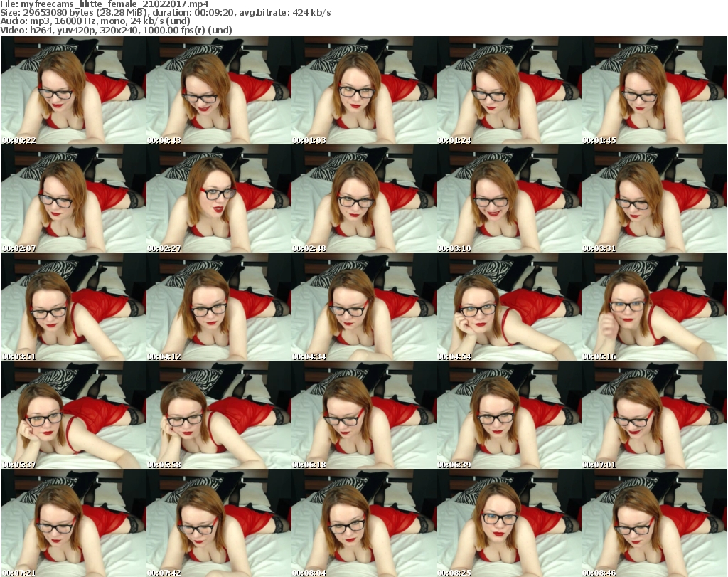Choose the thumbnail stamped 00:05:37
The height and width of the screenshot is (577, 728).
[74, 415]
